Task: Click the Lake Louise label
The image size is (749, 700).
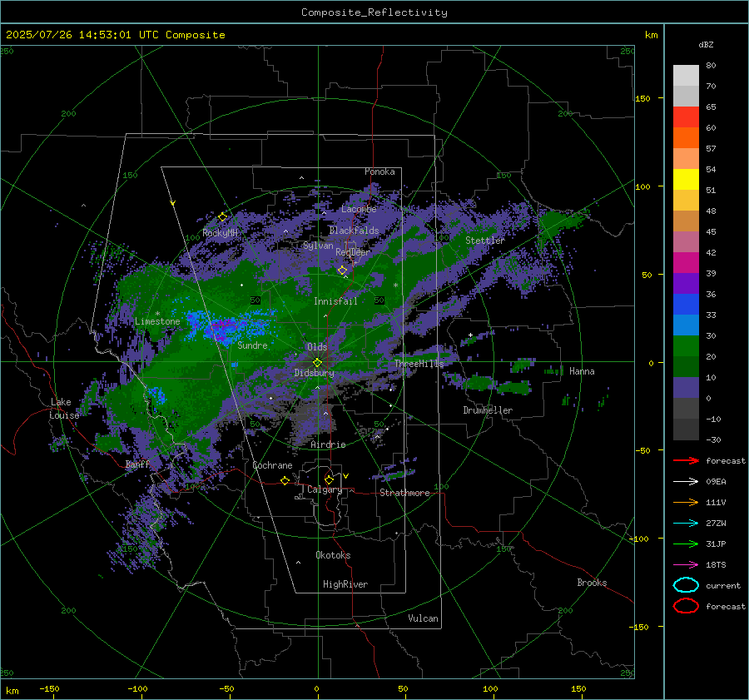Action: tap(64, 409)
